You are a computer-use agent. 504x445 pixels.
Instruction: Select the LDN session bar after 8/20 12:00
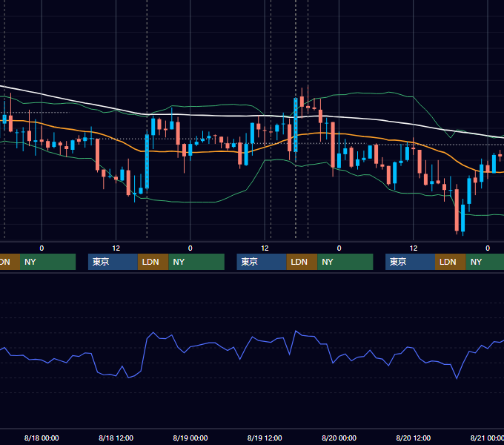click(x=451, y=262)
